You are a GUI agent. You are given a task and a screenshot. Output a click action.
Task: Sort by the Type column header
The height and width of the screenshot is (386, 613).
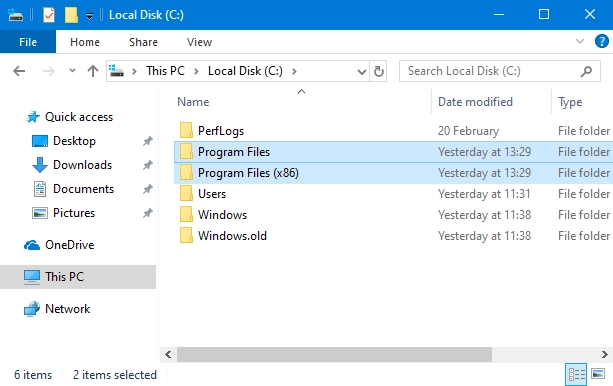pos(570,102)
